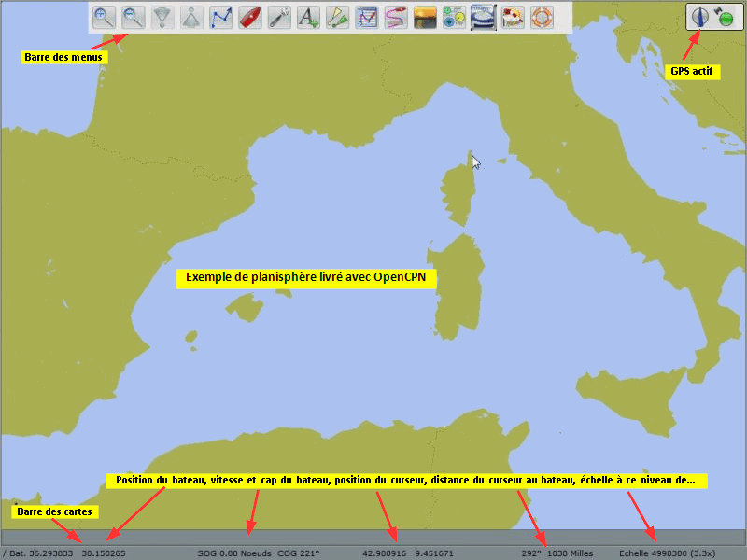The width and height of the screenshot is (747, 560).
Task: Click cursor position '42.900916 9.451671' in status bar
Action: (x=408, y=553)
